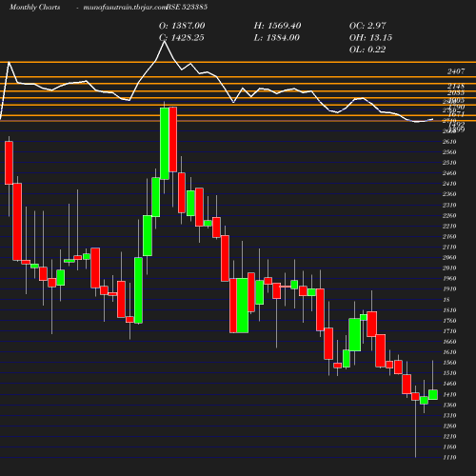Screen dimensions: 476x476
Task: Click the low price L: 1384.00
Action: click(x=277, y=37)
